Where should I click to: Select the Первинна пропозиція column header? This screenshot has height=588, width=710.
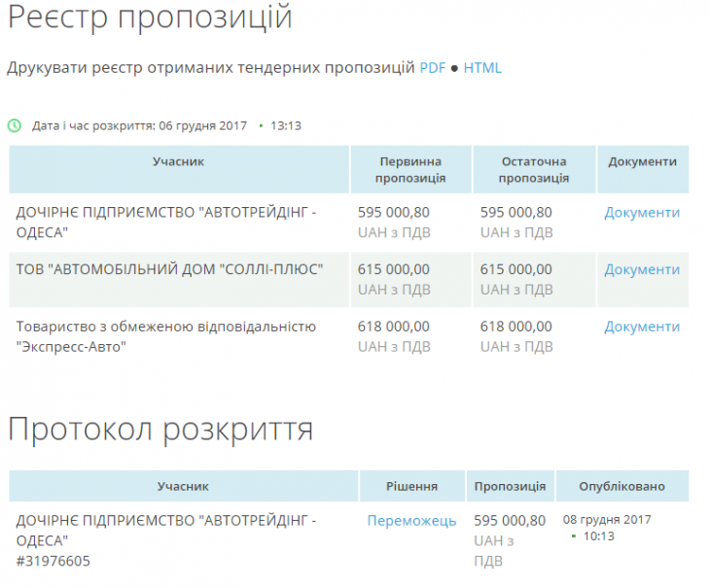click(410, 170)
